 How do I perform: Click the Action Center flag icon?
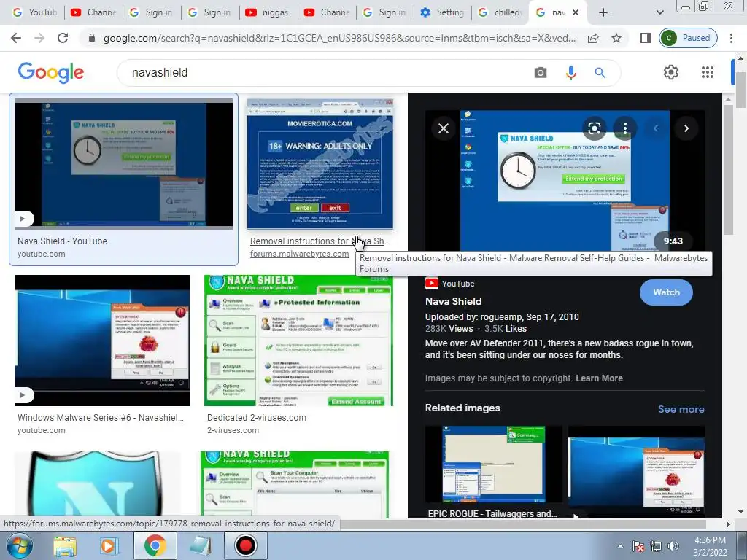[638, 546]
